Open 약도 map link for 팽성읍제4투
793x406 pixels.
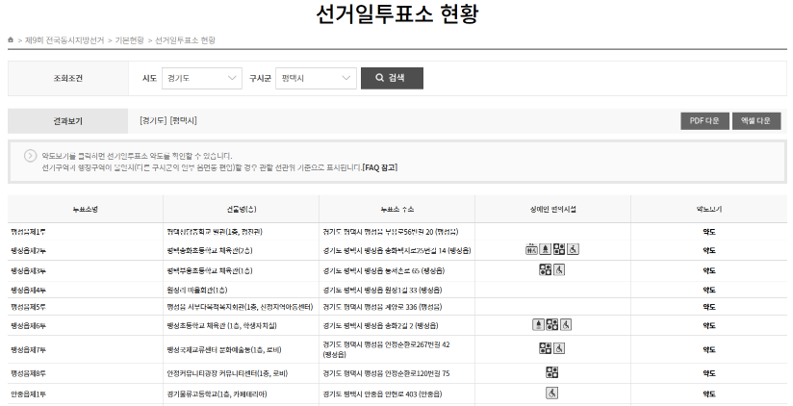click(709, 290)
